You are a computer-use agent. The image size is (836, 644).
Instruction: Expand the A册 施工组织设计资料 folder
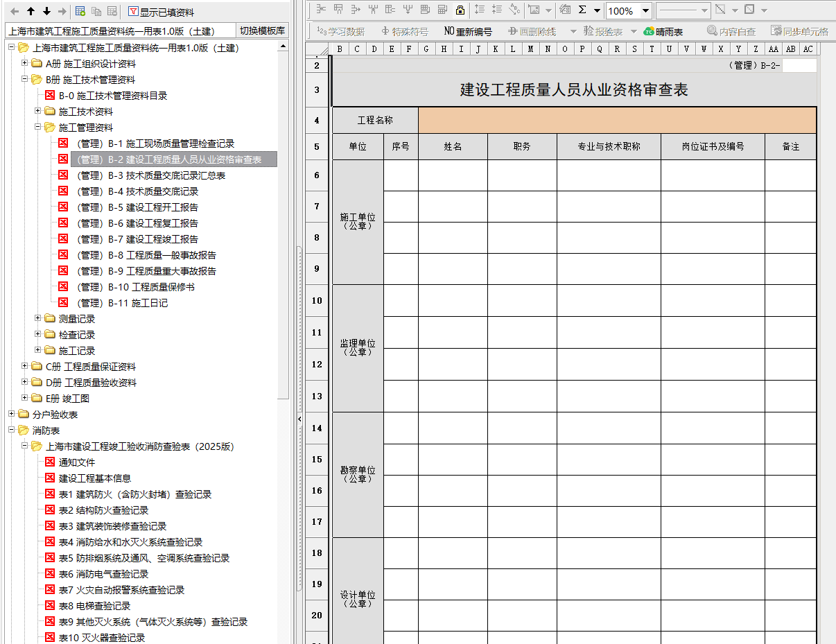click(x=25, y=64)
